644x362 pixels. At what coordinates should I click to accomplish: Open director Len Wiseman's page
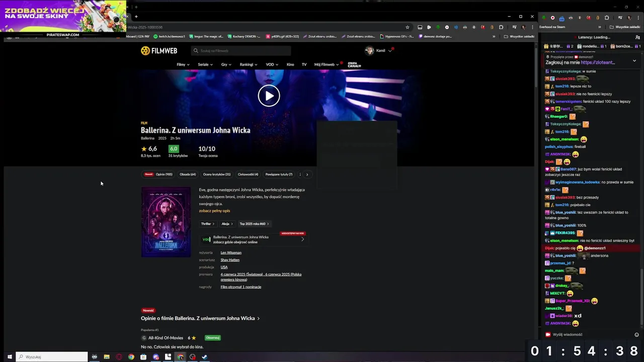click(231, 253)
